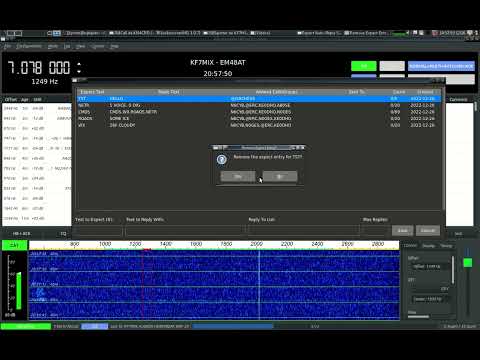Open the Configurations menu
480x360 pixels.
pyautogui.click(x=29, y=46)
